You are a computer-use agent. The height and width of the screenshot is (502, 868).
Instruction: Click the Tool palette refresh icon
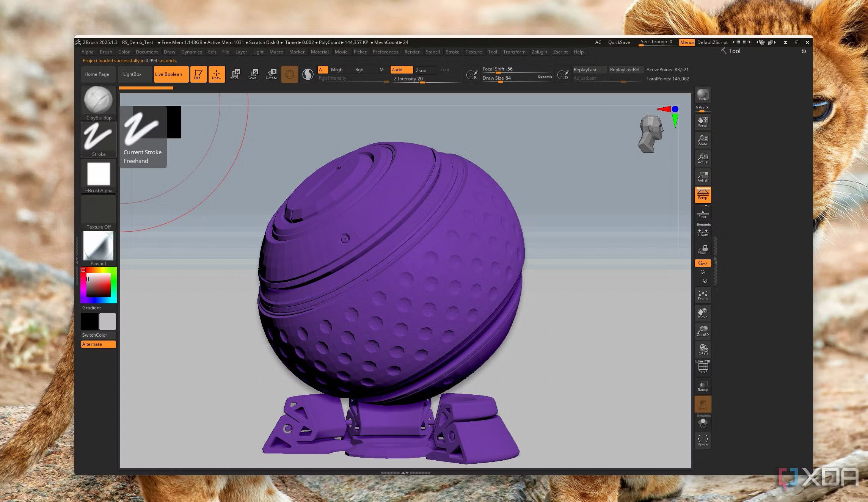(804, 51)
